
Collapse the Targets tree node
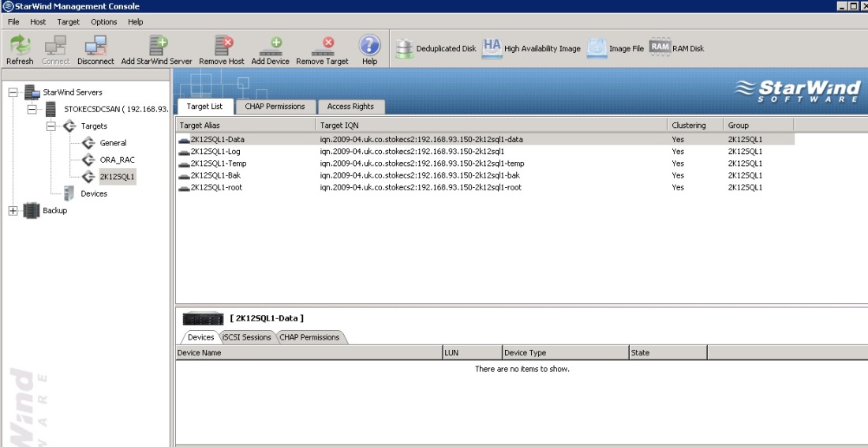click(x=51, y=126)
